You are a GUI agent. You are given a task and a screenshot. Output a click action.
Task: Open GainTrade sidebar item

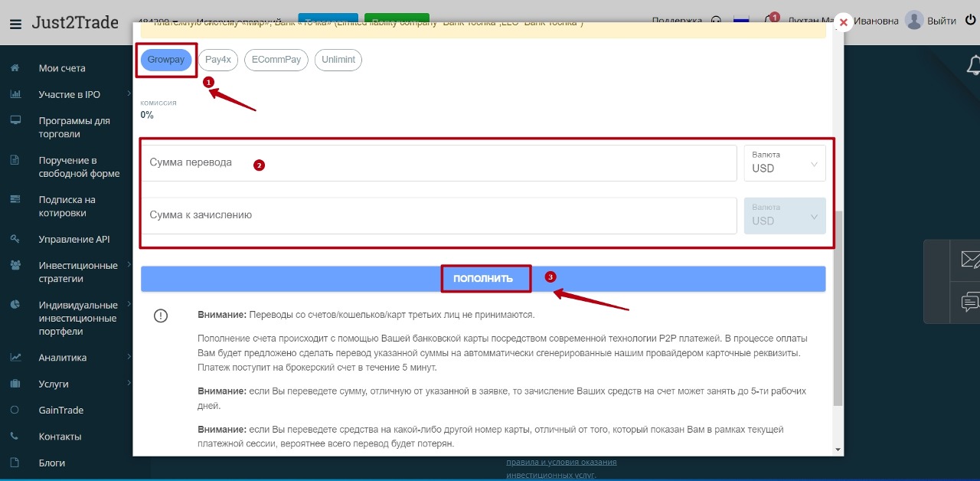[61, 410]
